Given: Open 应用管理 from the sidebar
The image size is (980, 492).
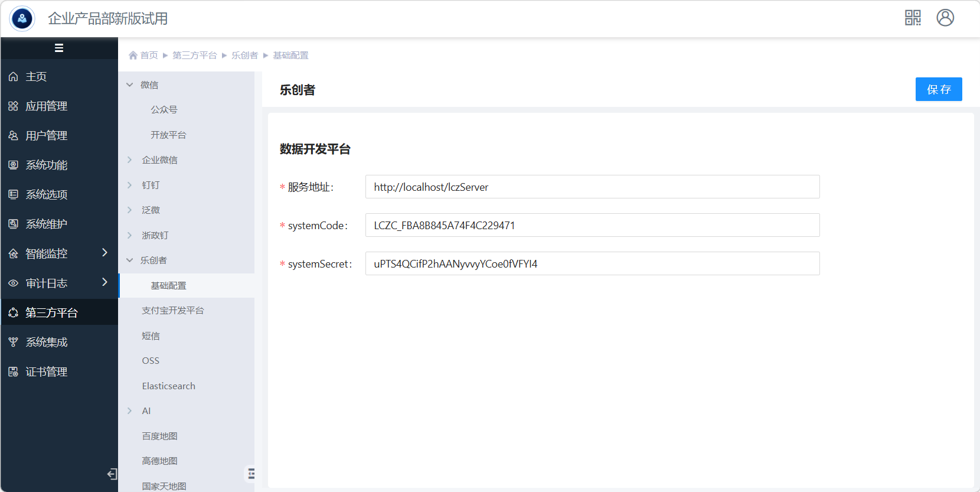Looking at the screenshot, I should tap(46, 106).
